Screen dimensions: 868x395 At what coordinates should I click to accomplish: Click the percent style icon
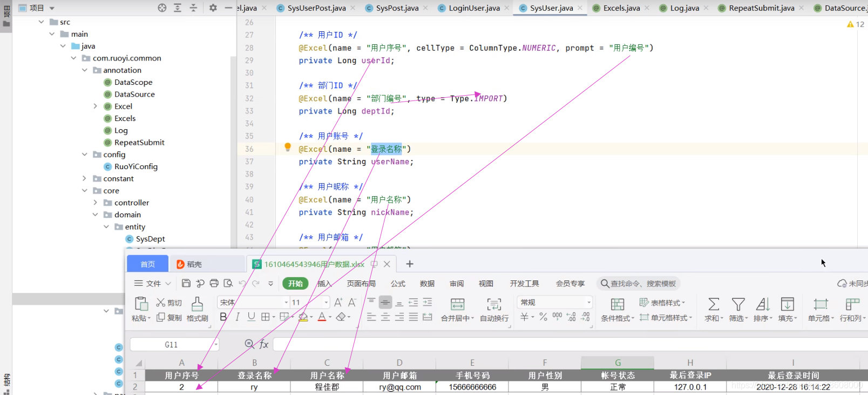pos(543,317)
